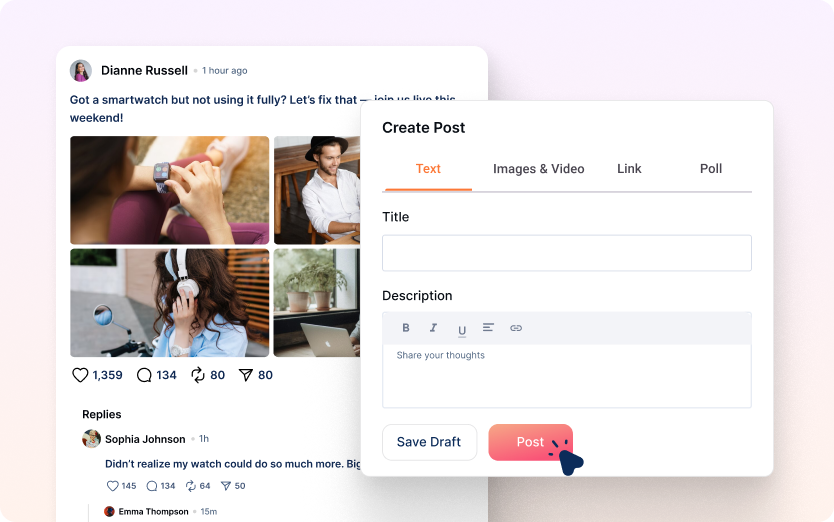Toggle italic formatting in description toolbar
The width and height of the screenshot is (834, 522).
(433, 328)
